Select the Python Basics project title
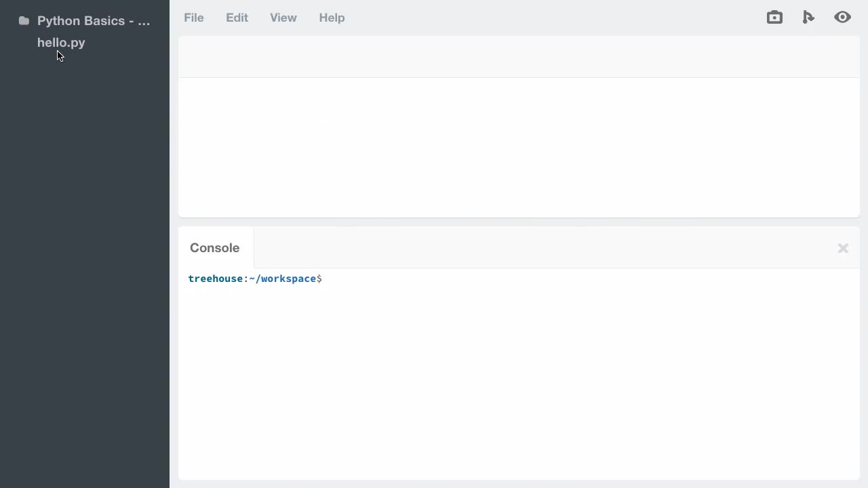Screen dimensions: 868x488 click(94, 20)
